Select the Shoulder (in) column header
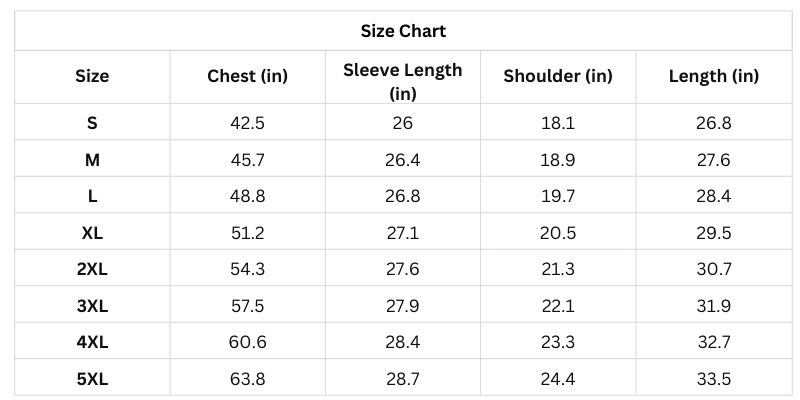 click(557, 76)
